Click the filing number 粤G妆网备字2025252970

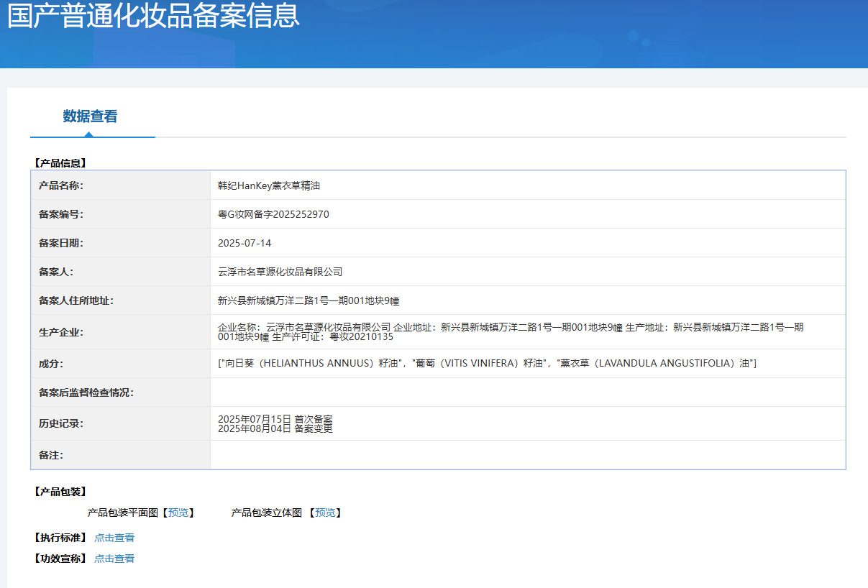(x=273, y=214)
